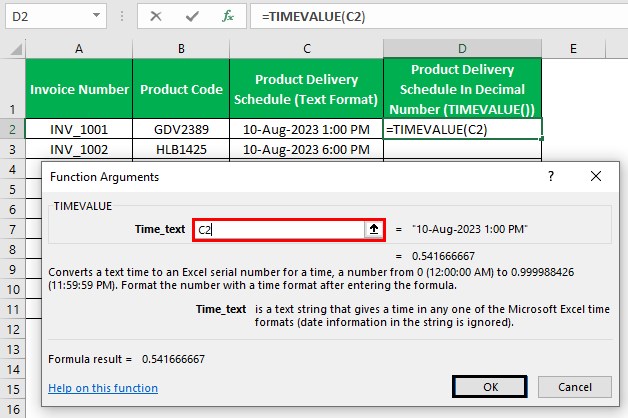The image size is (628, 418).
Task: Click cell D2 containing =TIMEVALUE(C2)
Action: (x=462, y=129)
